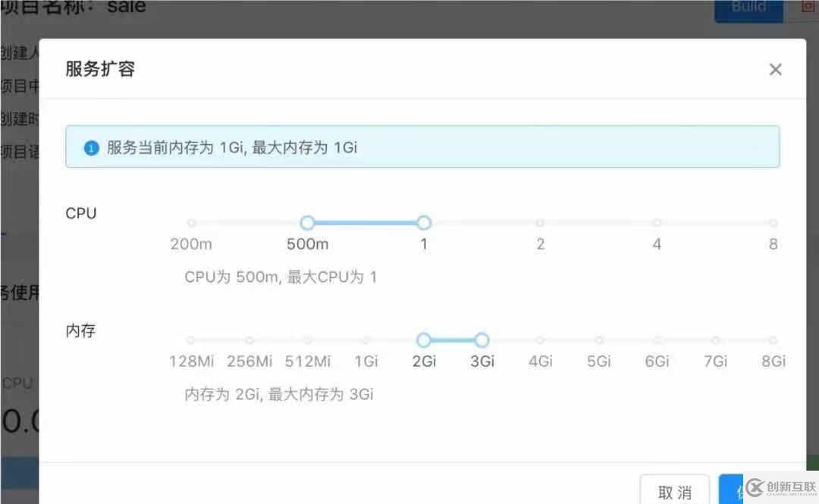Click the info icon in the memory notice
The width and height of the screenshot is (819, 504).
tap(92, 148)
